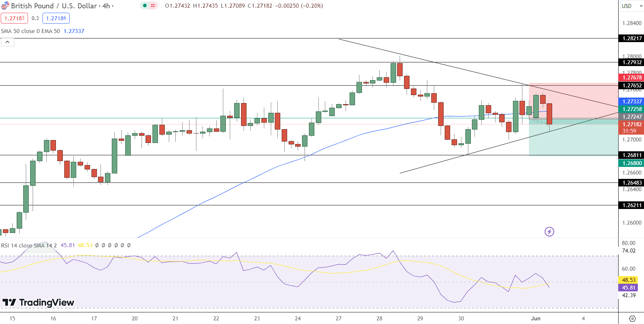Click the 20 date label on time axis
This screenshot has width=644, height=324.
click(x=135, y=319)
